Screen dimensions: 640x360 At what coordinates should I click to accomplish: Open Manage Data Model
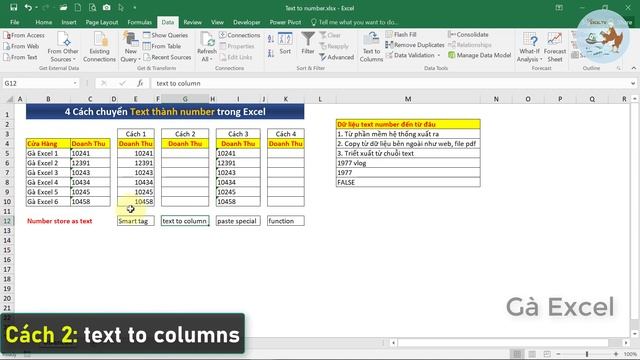point(480,55)
